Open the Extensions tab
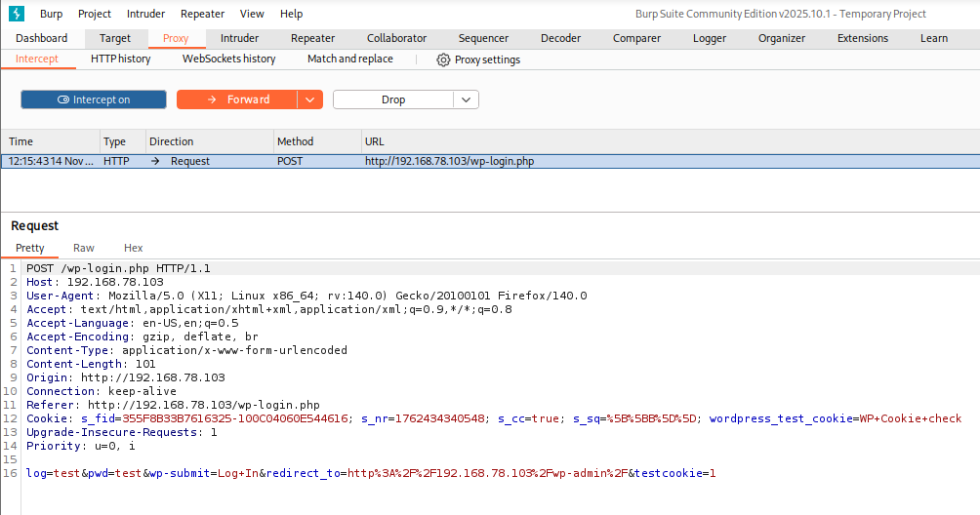Screen dimensions: 980x515 (x=863, y=38)
